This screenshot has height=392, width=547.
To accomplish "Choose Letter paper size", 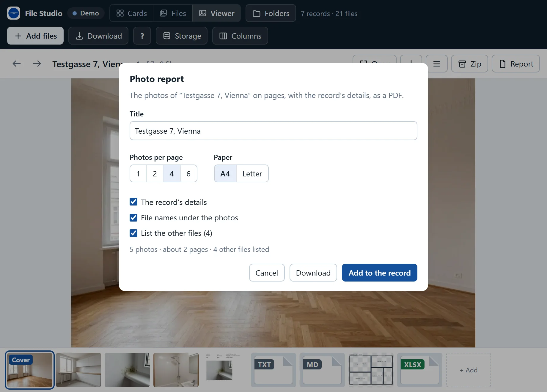I will pos(252,174).
